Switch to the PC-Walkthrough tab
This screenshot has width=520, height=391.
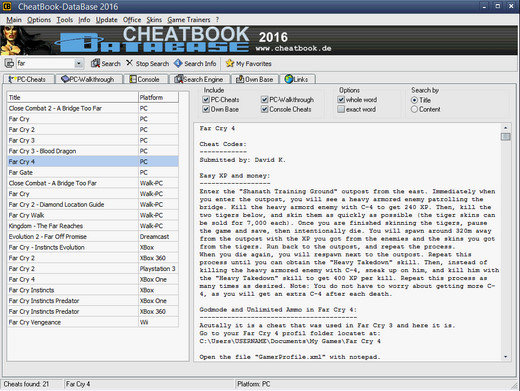(88, 79)
